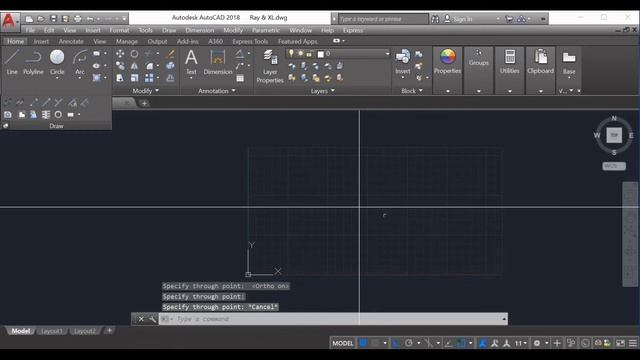Toggle layer 0 lock icon
This screenshot has height=360, width=640.
pos(309,53)
